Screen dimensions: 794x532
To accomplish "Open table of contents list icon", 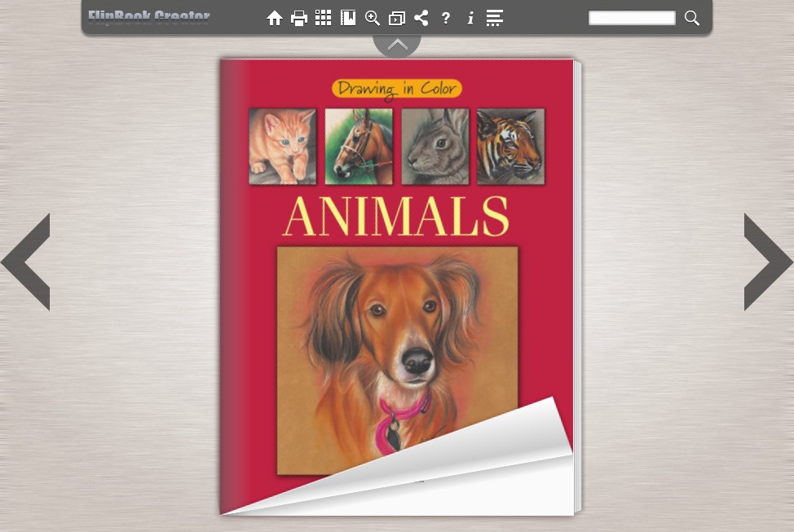I will (495, 18).
